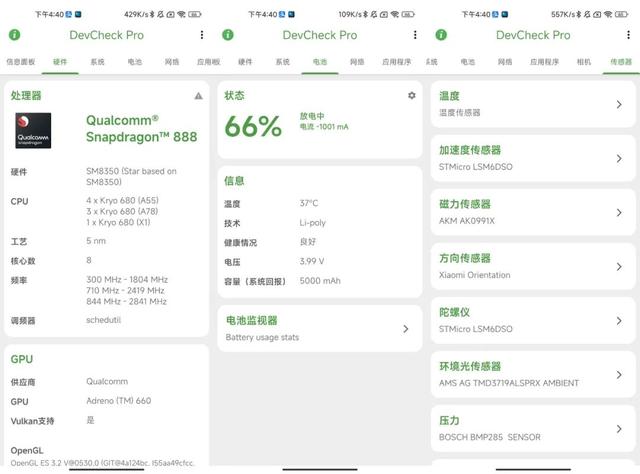Tap the 下午4:40 clock on the battery screen

pos(263,14)
